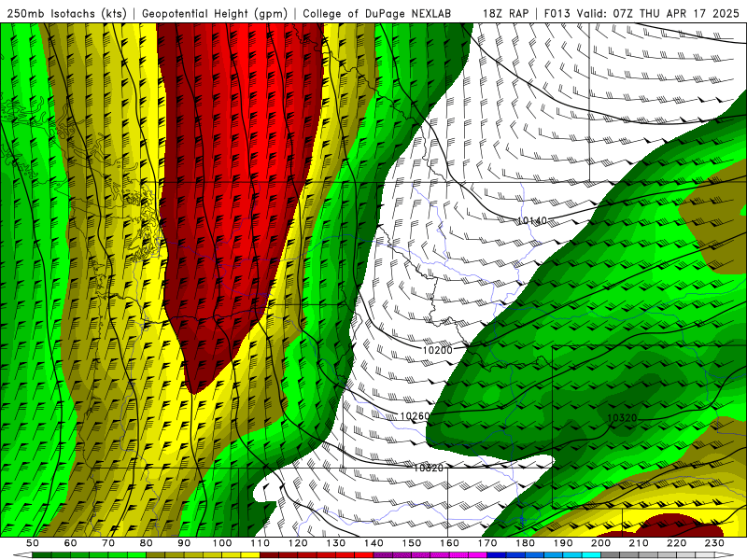Screen dimensions: 747x560
Task: Click the 200 kts color scale label
Action: click(600, 543)
